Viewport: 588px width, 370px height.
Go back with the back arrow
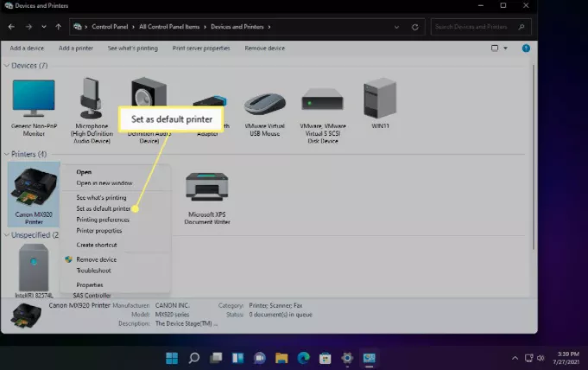pyautogui.click(x=11, y=27)
